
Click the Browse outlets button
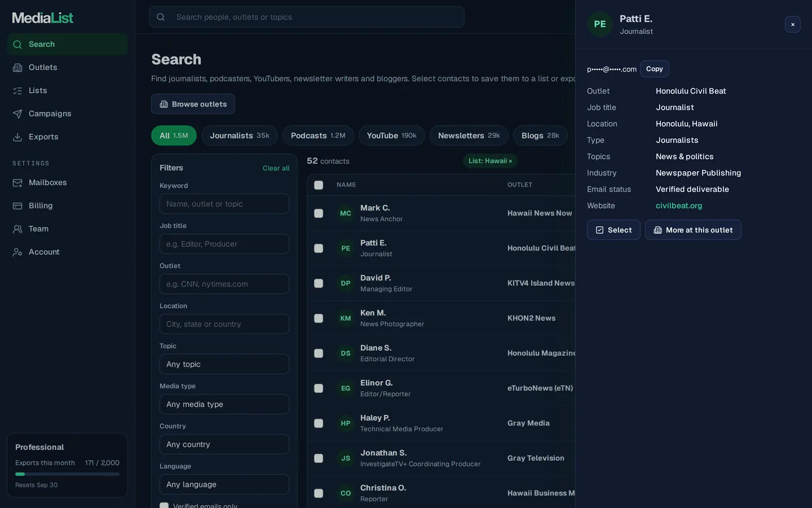pyautogui.click(x=193, y=104)
